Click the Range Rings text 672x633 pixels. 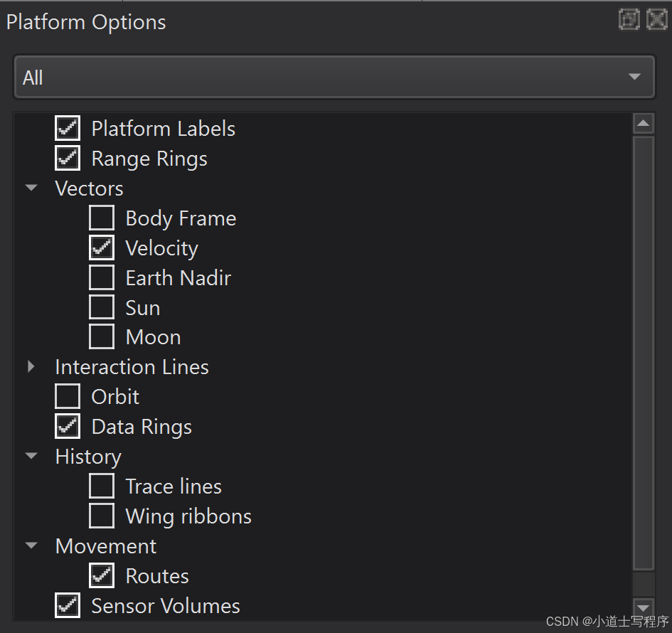[149, 159]
